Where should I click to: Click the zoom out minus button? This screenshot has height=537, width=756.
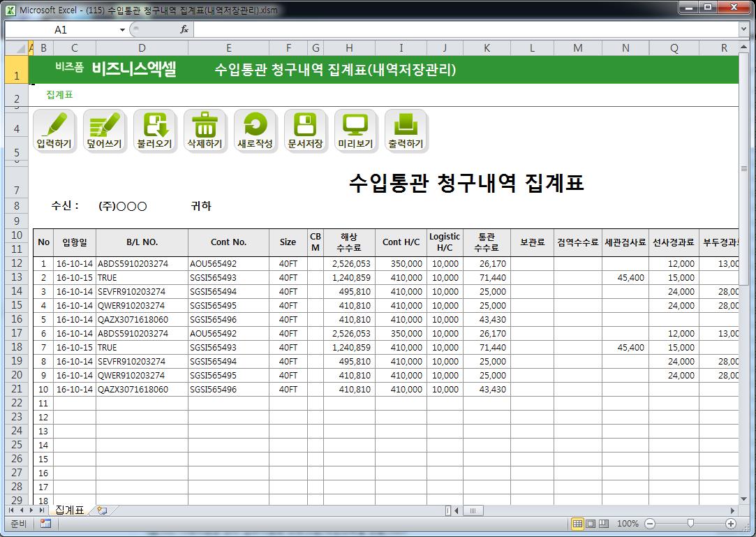pos(650,524)
